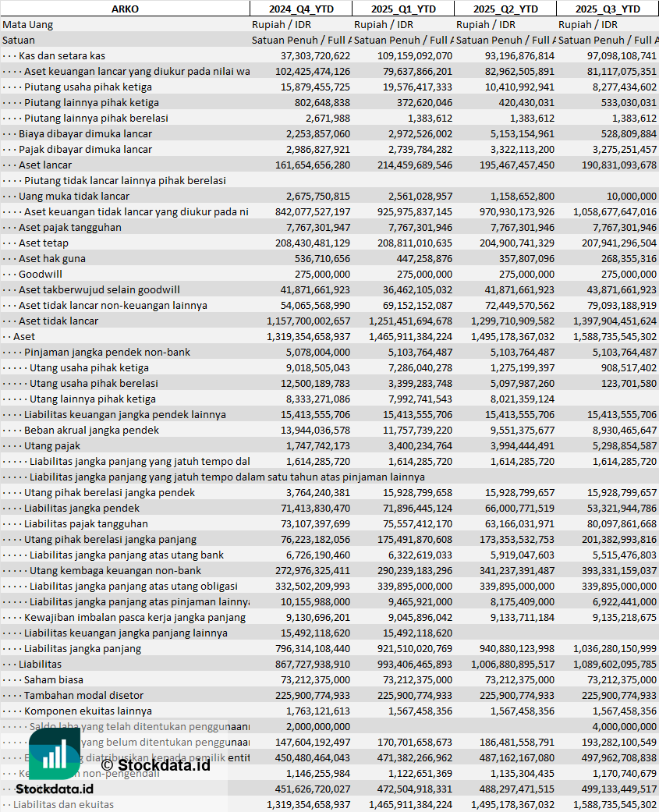Select Aset tidak lancar total label
Viewport: 659px width, 812px height.
click(x=58, y=321)
